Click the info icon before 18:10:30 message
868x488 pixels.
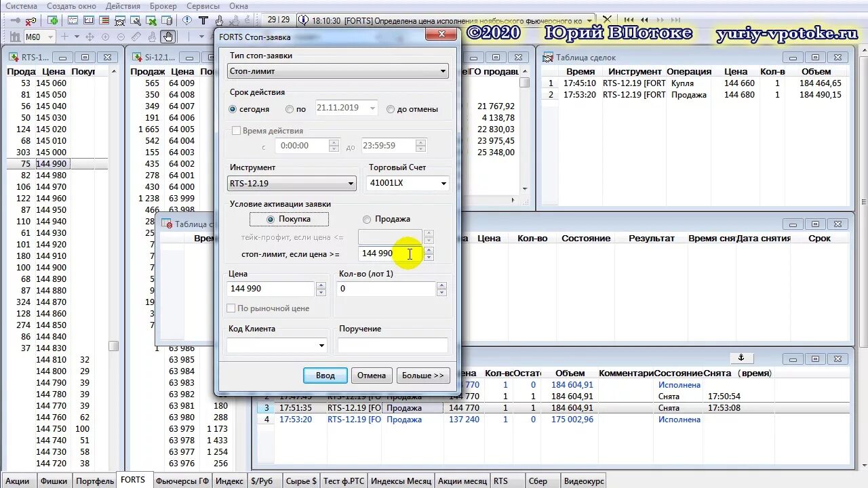pos(304,20)
